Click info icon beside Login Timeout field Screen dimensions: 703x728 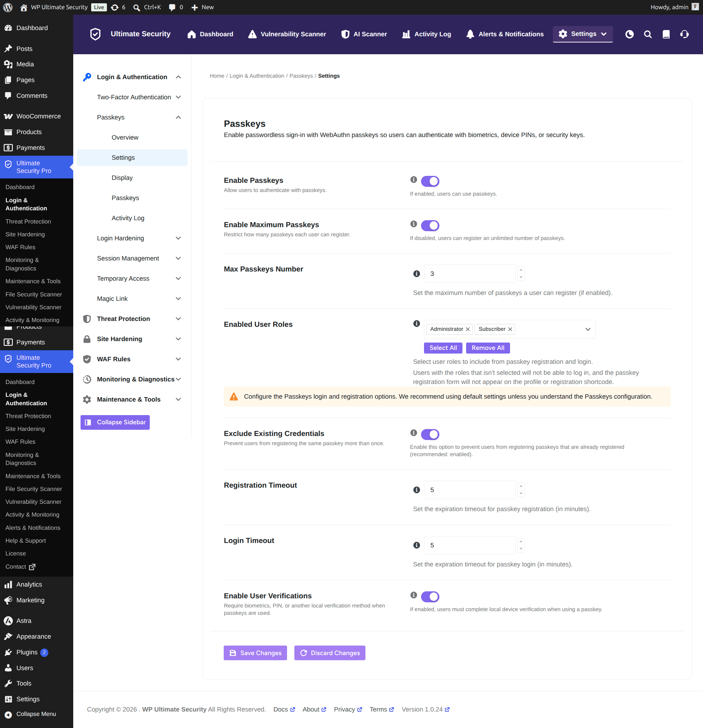click(x=416, y=545)
